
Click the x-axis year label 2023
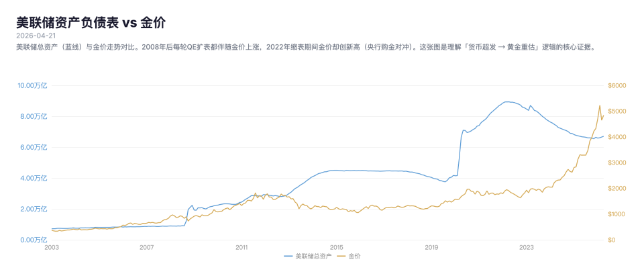tap(526, 248)
